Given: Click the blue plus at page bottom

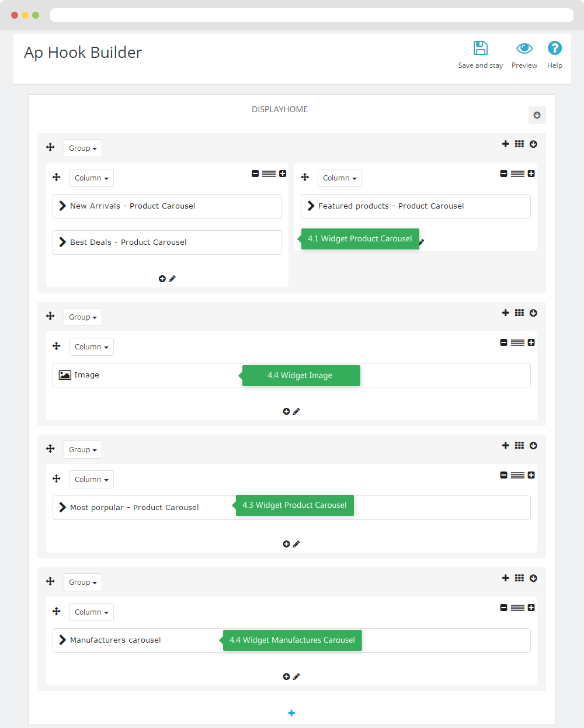Looking at the screenshot, I should coord(291,713).
